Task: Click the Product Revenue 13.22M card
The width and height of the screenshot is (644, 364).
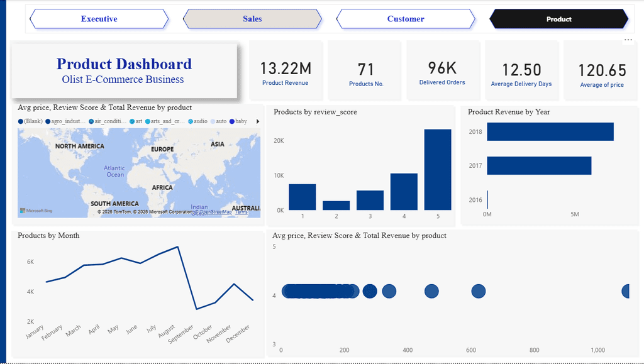Action: click(x=286, y=70)
